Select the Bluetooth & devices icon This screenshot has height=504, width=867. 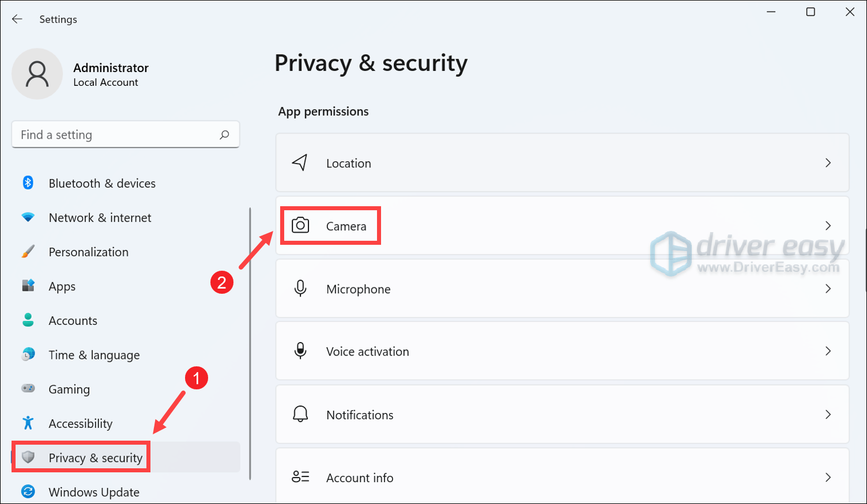28,183
